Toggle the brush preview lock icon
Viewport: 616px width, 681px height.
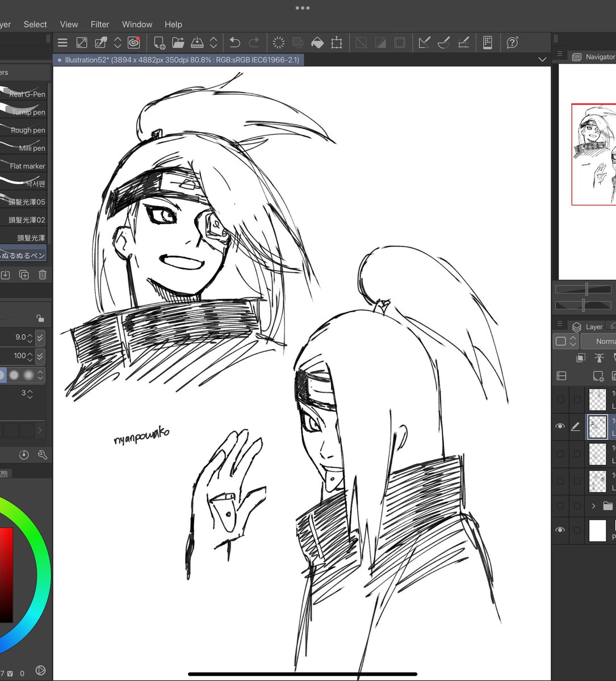[x=40, y=318]
